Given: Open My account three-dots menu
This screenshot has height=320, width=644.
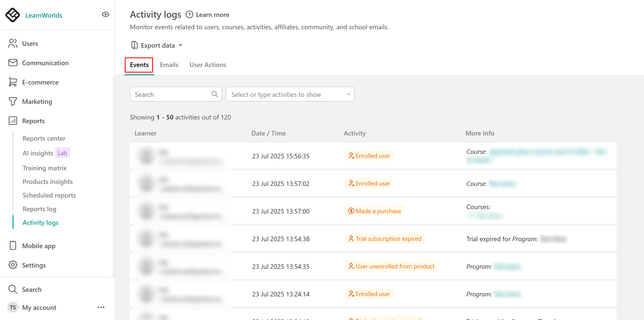Looking at the screenshot, I should coord(101,307).
